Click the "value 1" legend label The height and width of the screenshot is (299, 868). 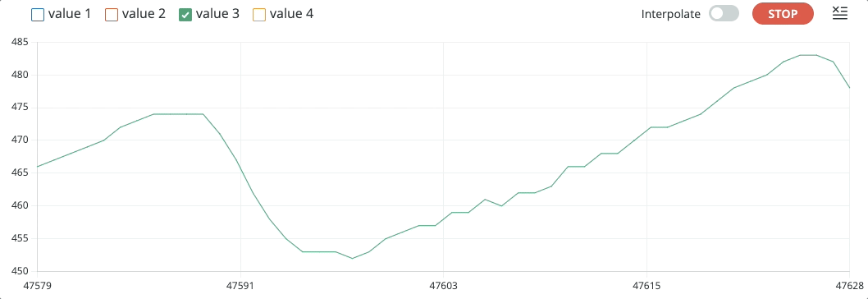[69, 14]
